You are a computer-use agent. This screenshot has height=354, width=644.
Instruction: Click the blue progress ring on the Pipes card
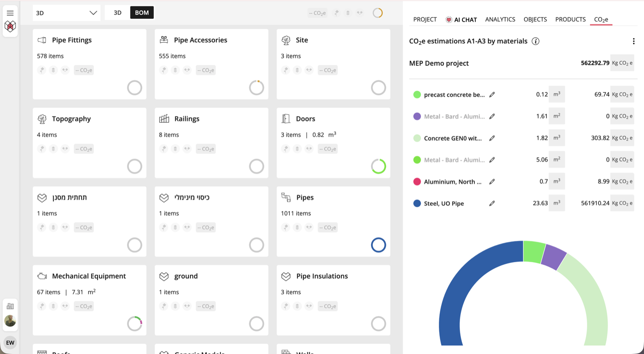point(379,245)
